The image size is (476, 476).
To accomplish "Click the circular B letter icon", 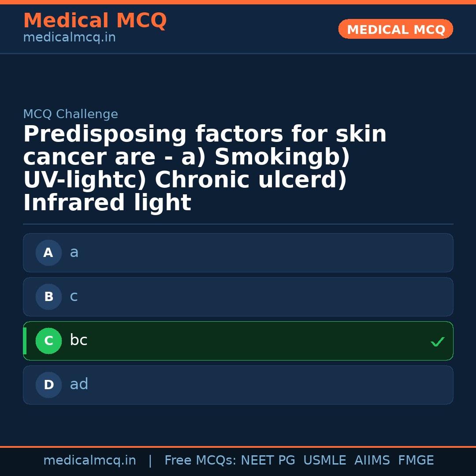I will [48, 297].
